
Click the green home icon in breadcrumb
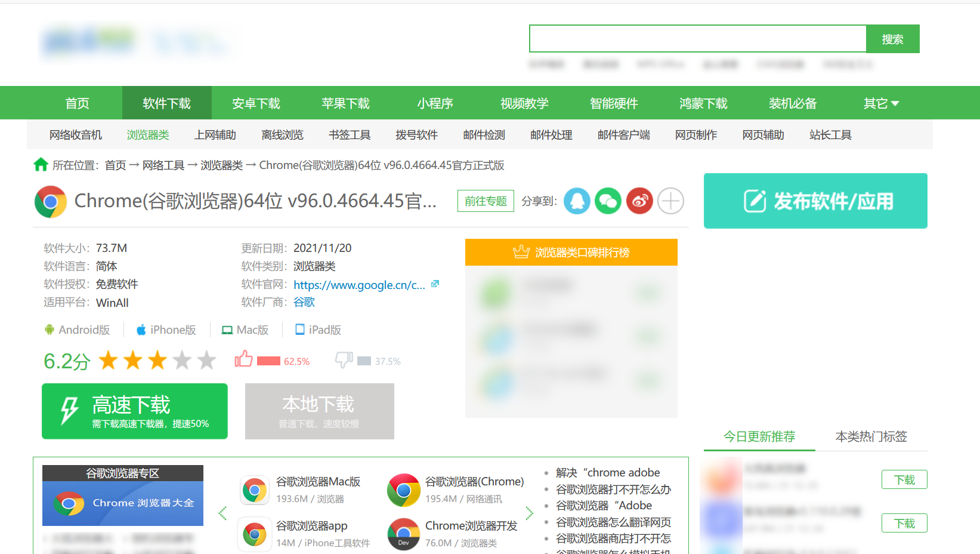pos(40,165)
